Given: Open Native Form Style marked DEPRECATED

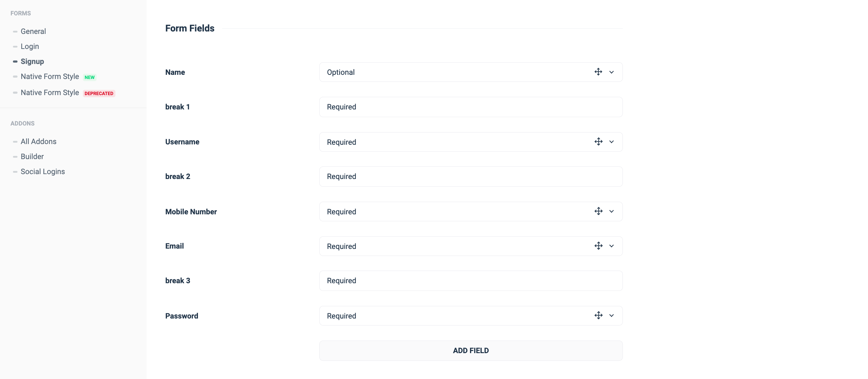Looking at the screenshot, I should 50,93.
